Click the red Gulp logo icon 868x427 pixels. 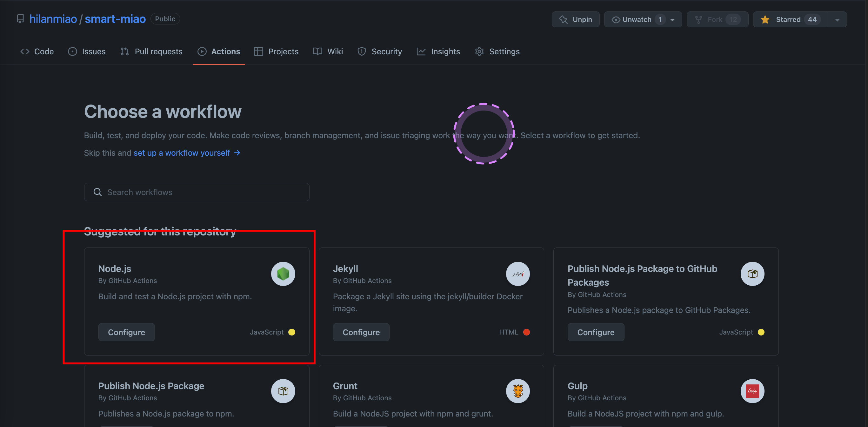pos(752,391)
